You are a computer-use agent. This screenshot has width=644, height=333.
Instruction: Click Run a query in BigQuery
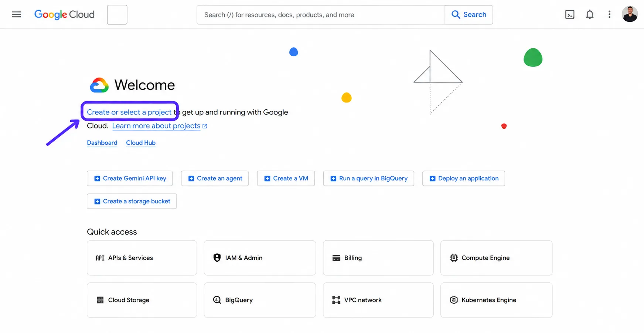coord(368,178)
